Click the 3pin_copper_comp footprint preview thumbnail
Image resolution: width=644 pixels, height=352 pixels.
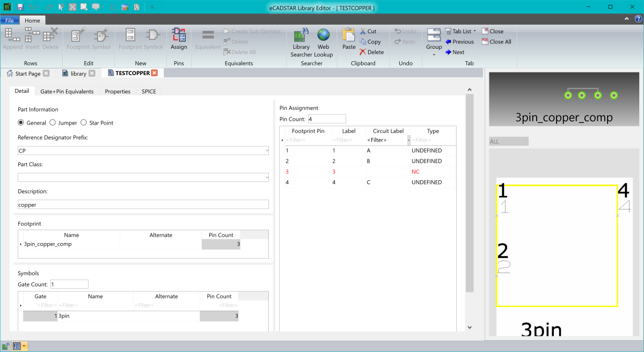564,99
